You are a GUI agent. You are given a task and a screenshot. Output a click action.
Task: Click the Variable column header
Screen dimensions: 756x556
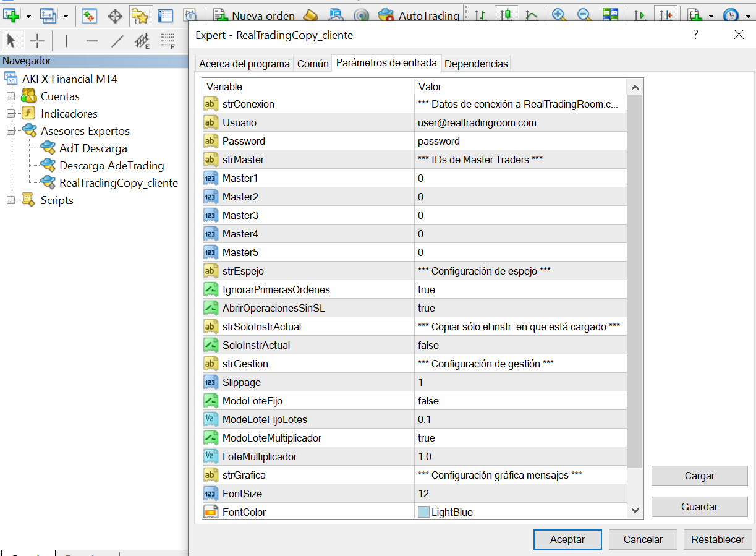coord(308,87)
